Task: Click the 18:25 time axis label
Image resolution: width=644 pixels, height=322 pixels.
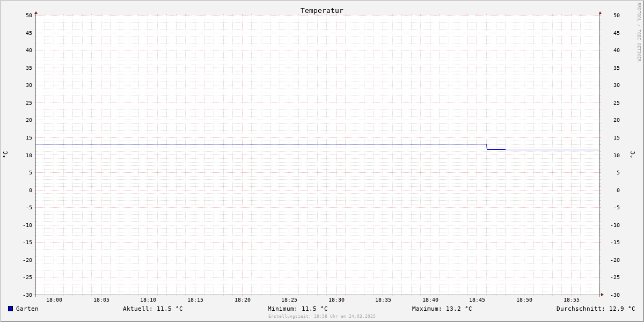Action: coord(289,299)
